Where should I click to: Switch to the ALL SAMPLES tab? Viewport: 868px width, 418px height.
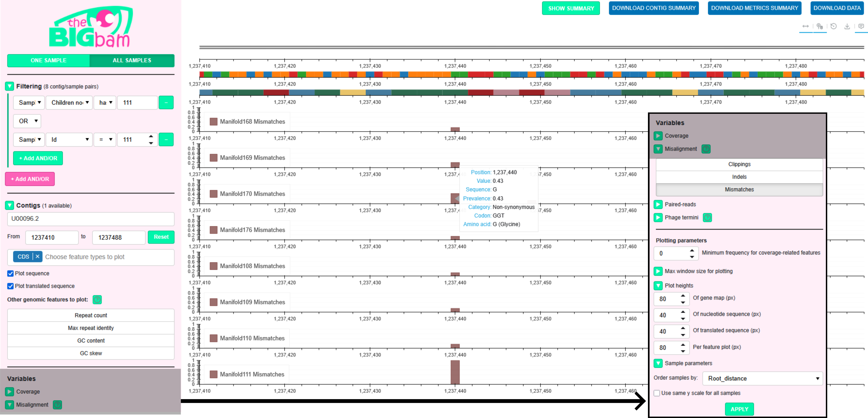click(x=132, y=61)
